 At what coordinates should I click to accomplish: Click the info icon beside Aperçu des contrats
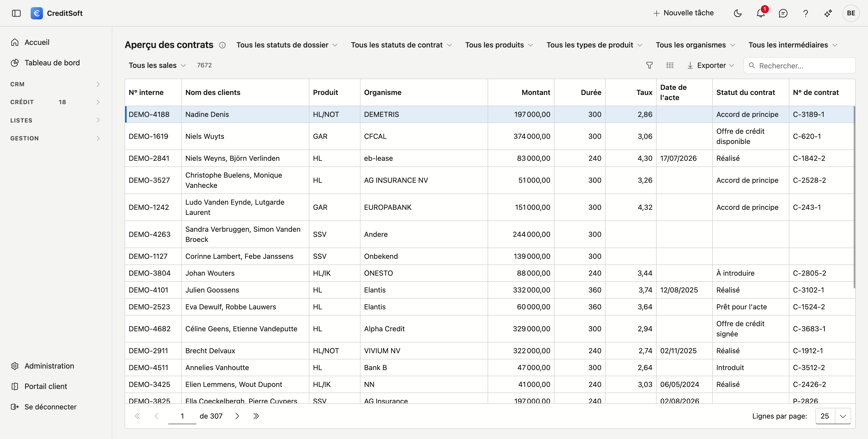pos(222,45)
